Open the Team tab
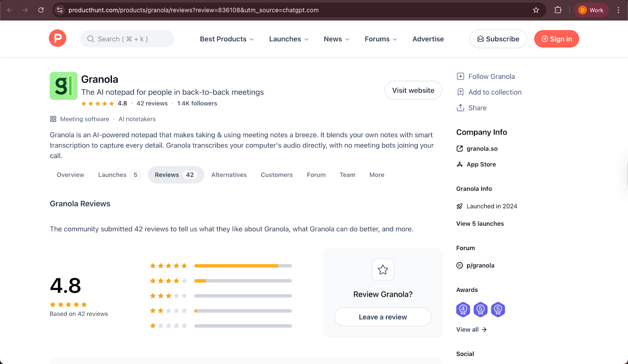The width and height of the screenshot is (628, 364). pos(347,175)
